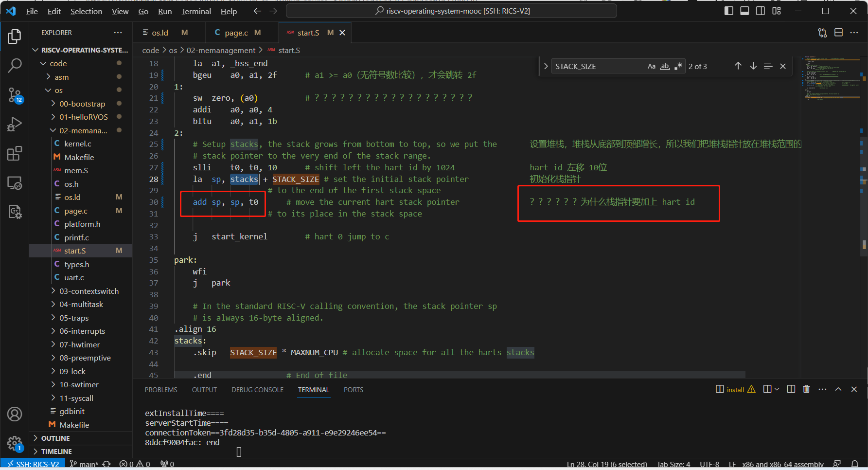Viewport: 868px width, 470px height.
Task: Switch to PORTS panel tab
Action: click(354, 390)
